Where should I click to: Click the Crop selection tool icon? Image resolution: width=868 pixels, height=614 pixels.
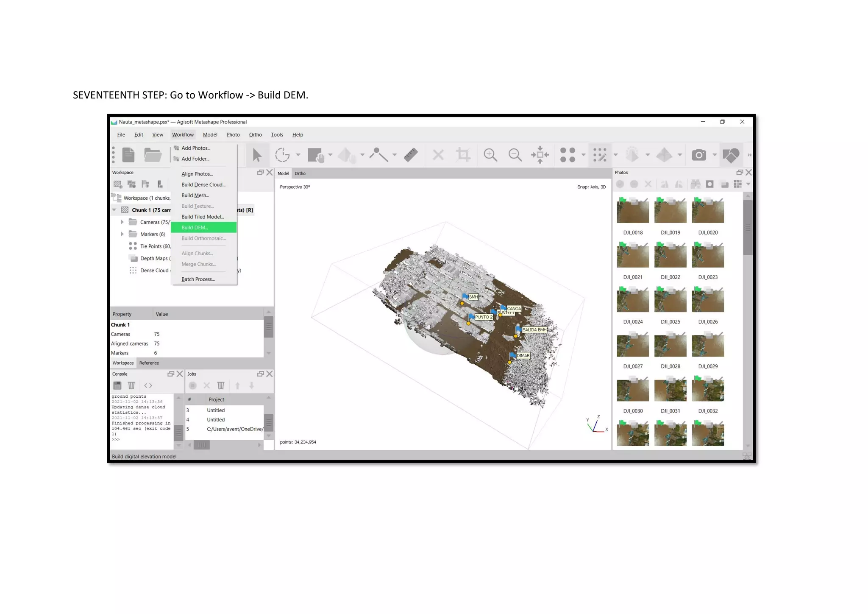pyautogui.click(x=463, y=155)
